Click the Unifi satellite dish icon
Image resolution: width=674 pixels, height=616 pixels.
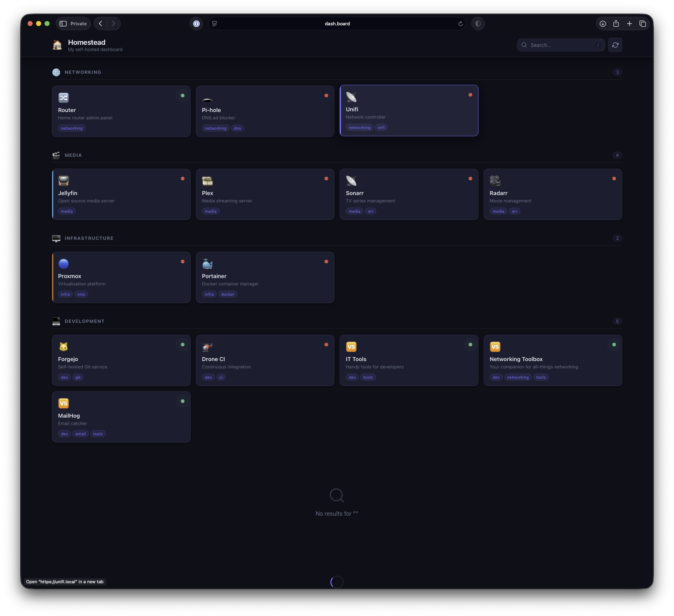[351, 97]
